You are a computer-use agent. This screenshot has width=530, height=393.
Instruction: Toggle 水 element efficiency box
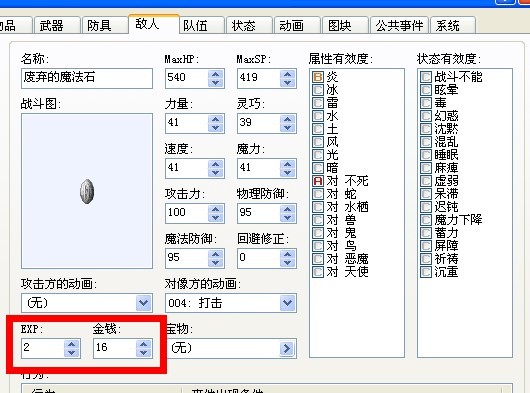click(318, 116)
